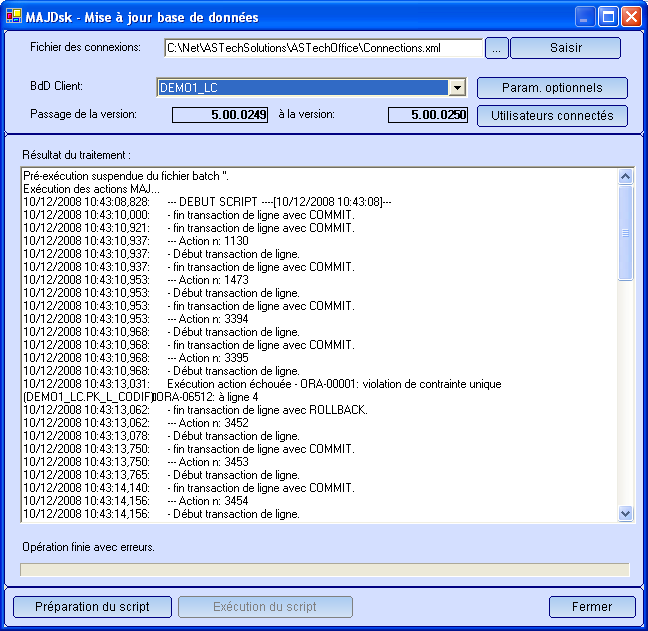This screenshot has height=631, width=648.
Task: Click the 'à la version:' label
Action: click(x=307, y=114)
